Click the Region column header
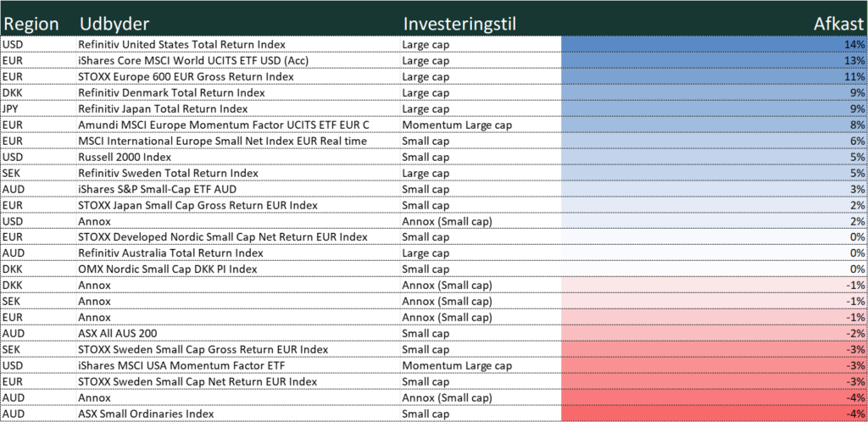This screenshot has width=868, height=422. 31,24
